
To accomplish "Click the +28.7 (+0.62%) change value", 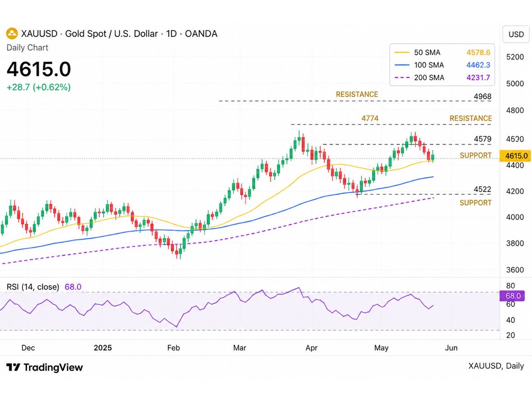I will [39, 87].
